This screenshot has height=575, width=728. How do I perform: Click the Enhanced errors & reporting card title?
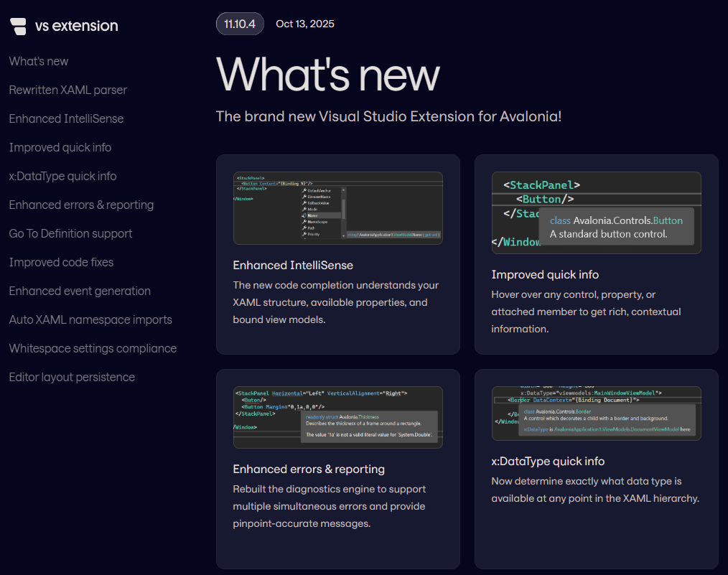[x=309, y=469]
